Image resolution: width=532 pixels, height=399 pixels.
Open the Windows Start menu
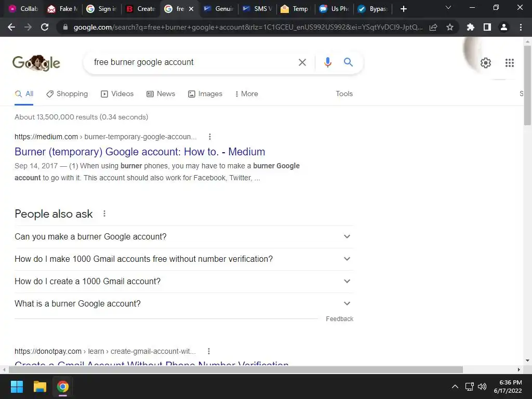[17, 387]
